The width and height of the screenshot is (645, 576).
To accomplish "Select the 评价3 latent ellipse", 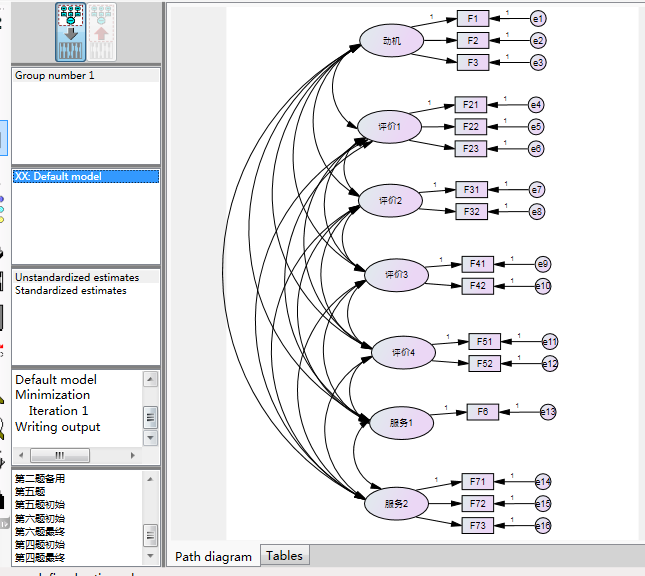I will [x=396, y=274].
